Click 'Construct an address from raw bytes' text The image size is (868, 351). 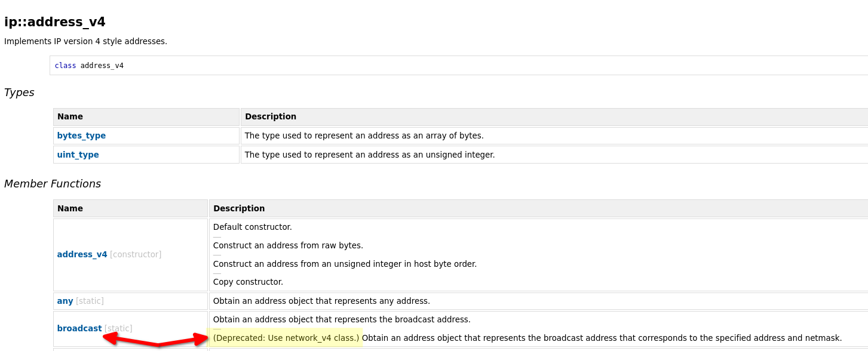click(x=288, y=245)
